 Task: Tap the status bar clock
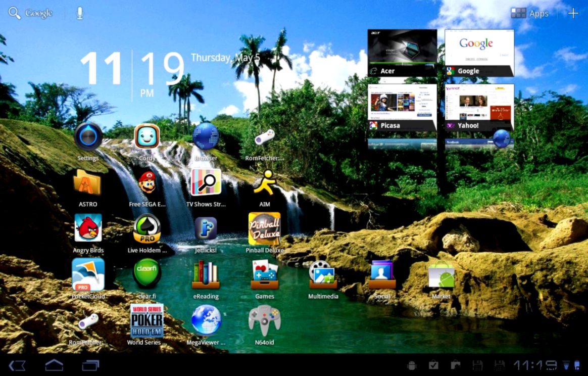click(531, 365)
